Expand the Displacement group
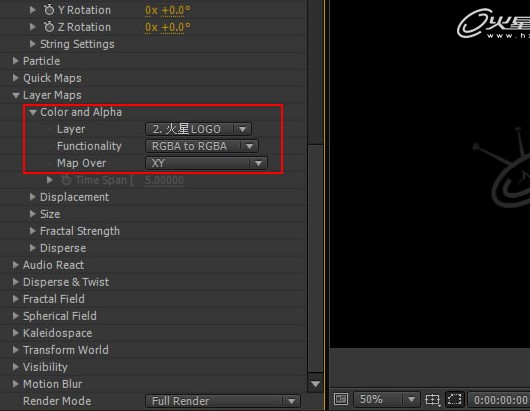 33,197
